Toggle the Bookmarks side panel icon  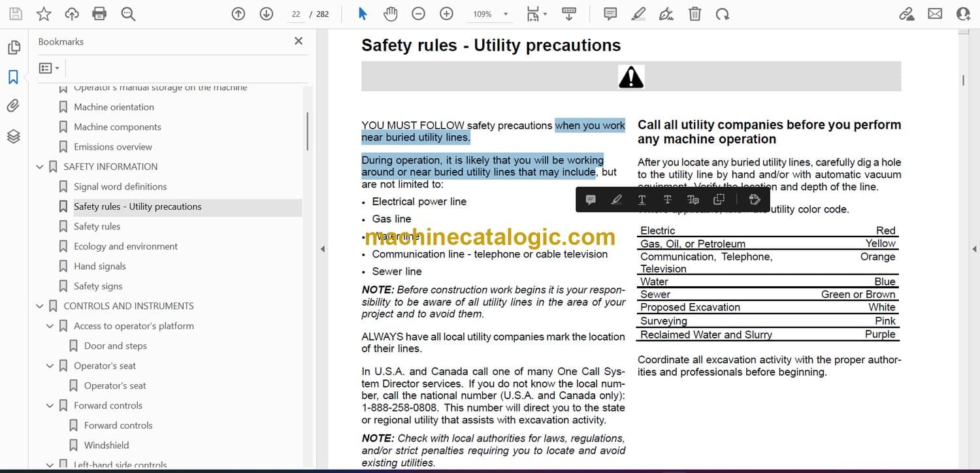click(x=14, y=77)
